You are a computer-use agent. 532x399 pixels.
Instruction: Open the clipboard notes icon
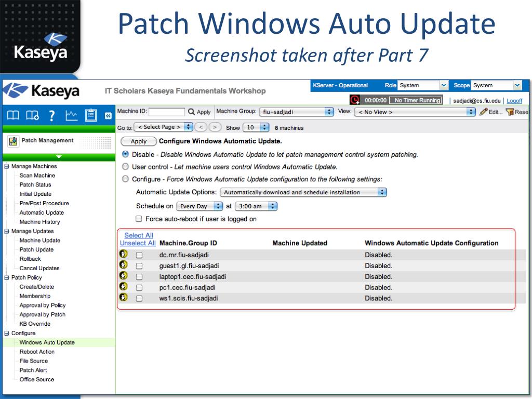point(90,115)
